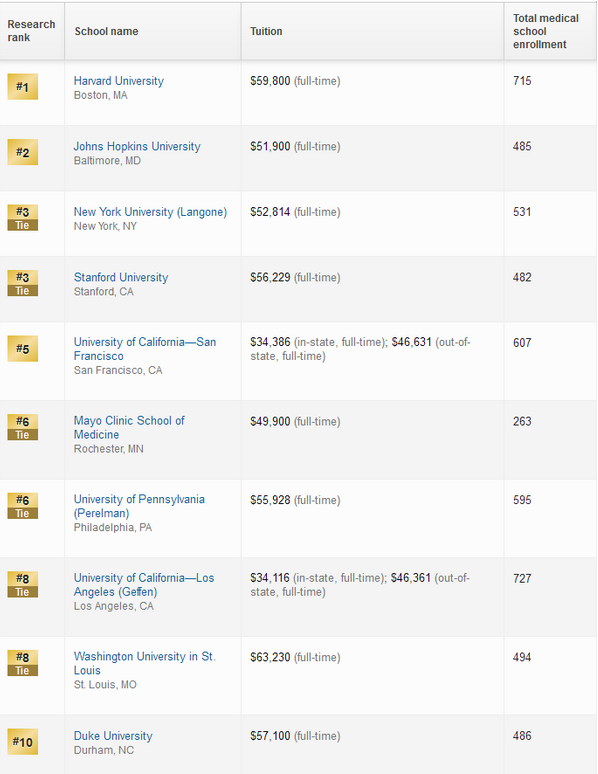Screen dimensions: 598x774
Task: Click the #2 gold rank badge
Action: (x=23, y=152)
